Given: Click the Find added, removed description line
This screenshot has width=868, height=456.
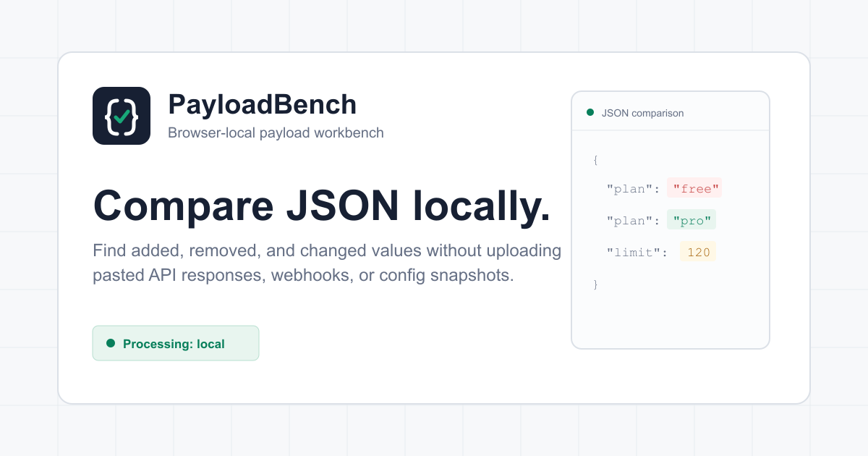Looking at the screenshot, I should pyautogui.click(x=327, y=251).
